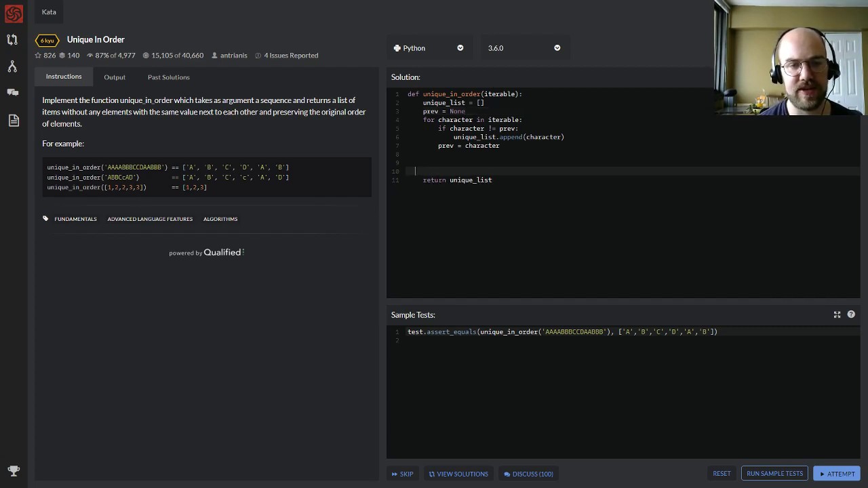Image resolution: width=868 pixels, height=488 pixels.
Task: Click the star count 826 icon
Action: (x=39, y=56)
